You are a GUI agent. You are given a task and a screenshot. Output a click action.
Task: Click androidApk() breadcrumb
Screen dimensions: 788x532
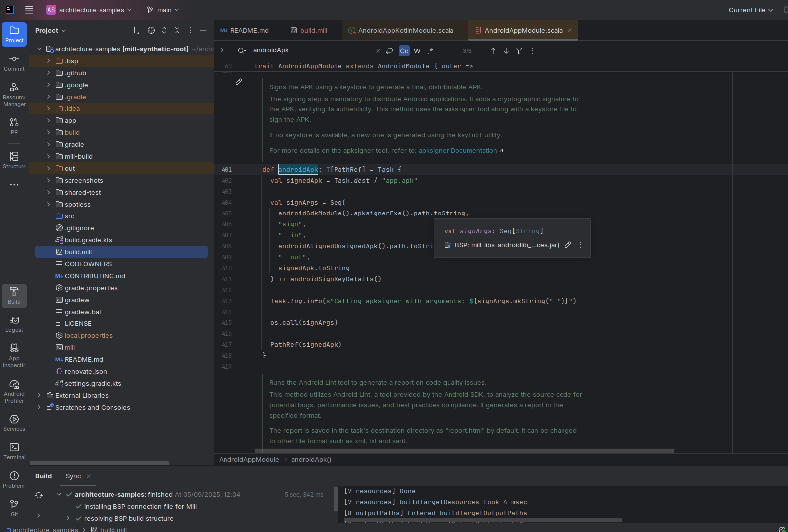tap(311, 459)
